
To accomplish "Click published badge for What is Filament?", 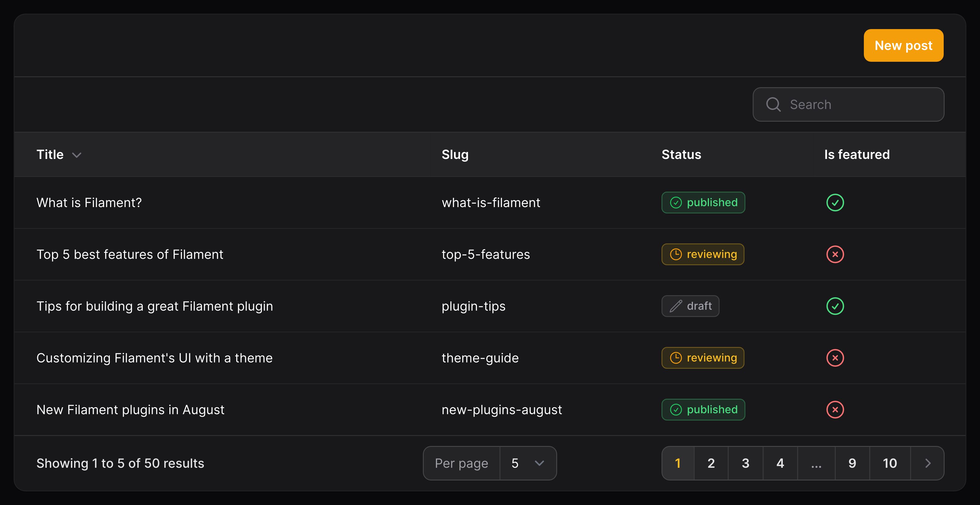I will pos(703,203).
